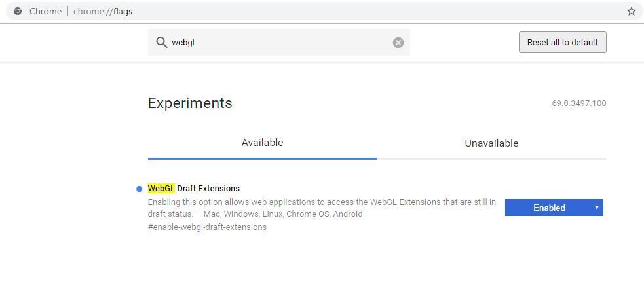This screenshot has height=298, width=644.
Task: Click the version number 69.0.3497.100
Action: coord(578,103)
